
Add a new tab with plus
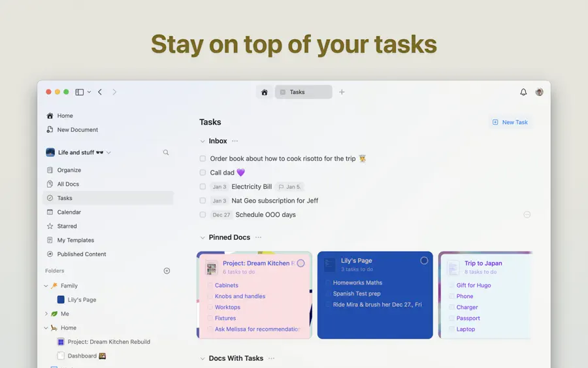342,92
